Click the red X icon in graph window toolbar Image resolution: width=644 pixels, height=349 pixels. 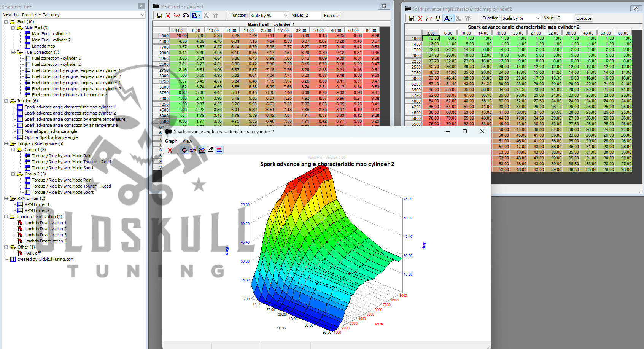(x=170, y=150)
